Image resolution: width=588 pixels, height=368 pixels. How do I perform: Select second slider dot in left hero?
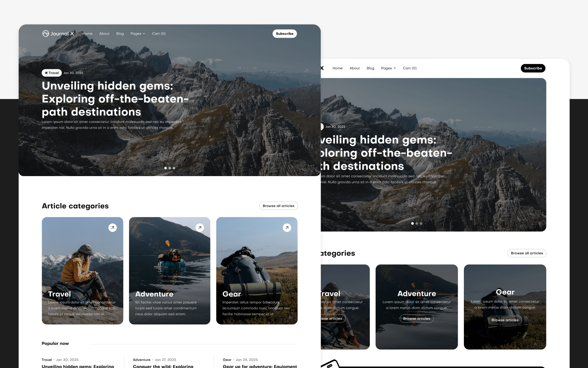tap(170, 168)
